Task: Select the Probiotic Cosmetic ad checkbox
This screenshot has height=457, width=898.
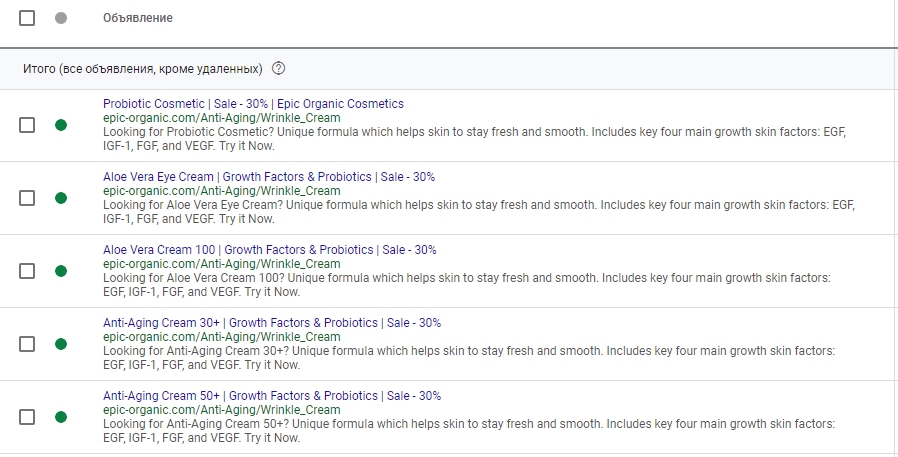Action: [27, 125]
